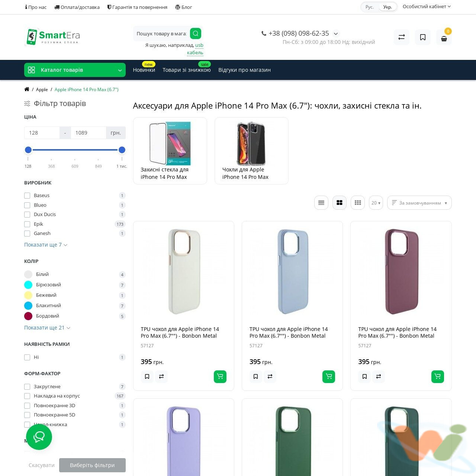The width and height of the screenshot is (476, 476).
Task: Go to 'Товари зі знижкою' section
Action: [x=187, y=70]
